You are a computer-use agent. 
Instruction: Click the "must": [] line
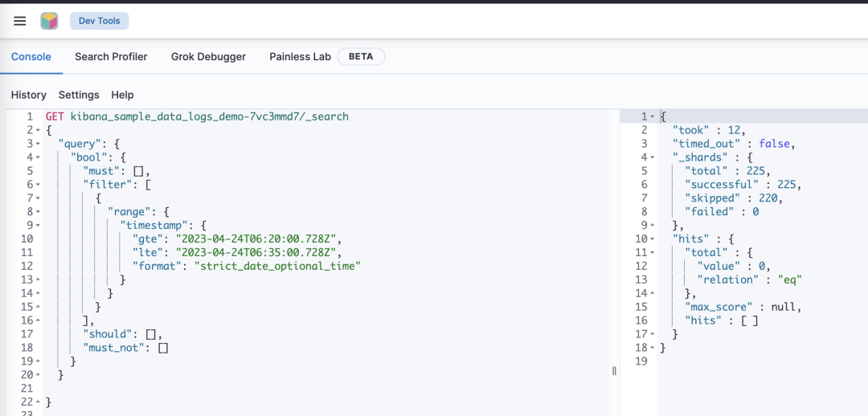pos(117,171)
